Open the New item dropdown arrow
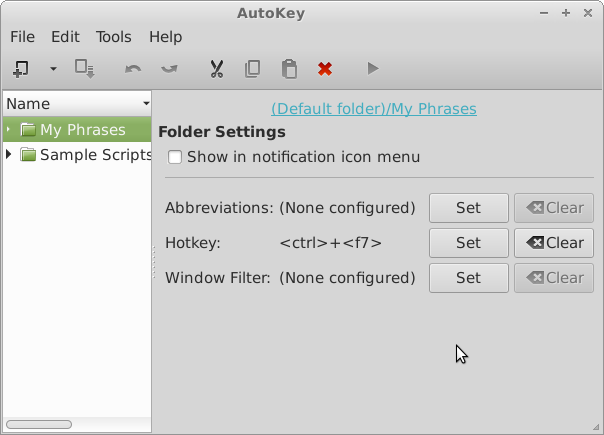 click(53, 69)
